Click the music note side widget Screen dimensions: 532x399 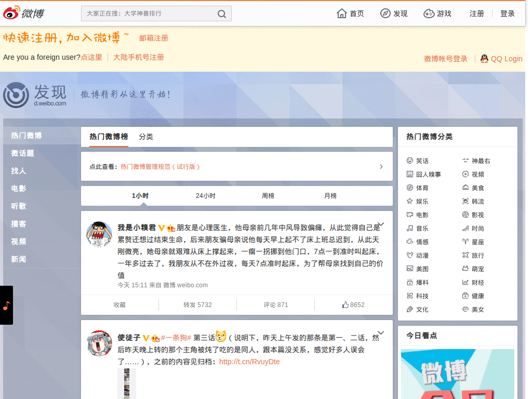[6, 305]
